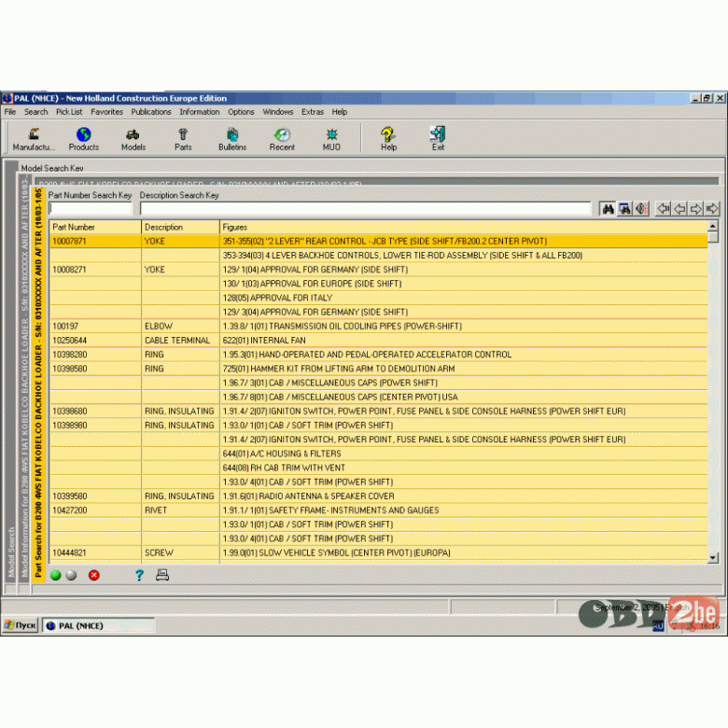Open the Help menu in menu bar
This screenshot has width=728, height=728.
point(340,112)
